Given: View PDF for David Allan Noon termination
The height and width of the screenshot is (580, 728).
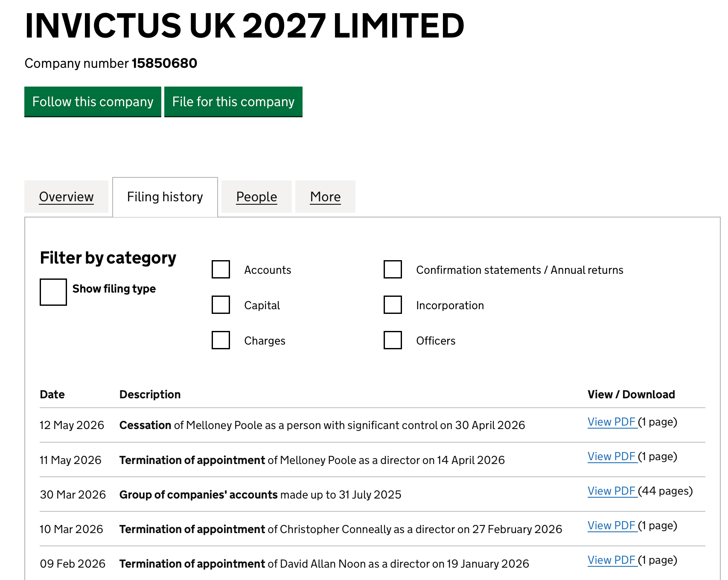Looking at the screenshot, I should (612, 560).
